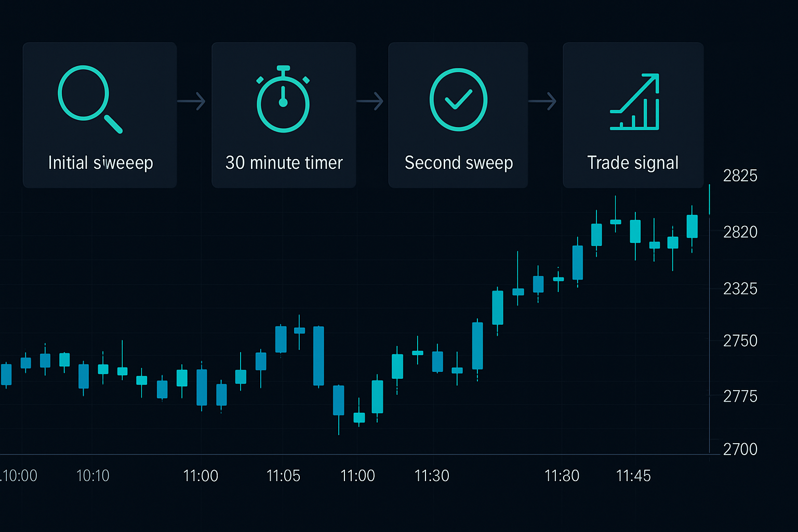Image resolution: width=798 pixels, height=532 pixels.
Task: Click the 11:05 time axis label
Action: [x=283, y=475]
